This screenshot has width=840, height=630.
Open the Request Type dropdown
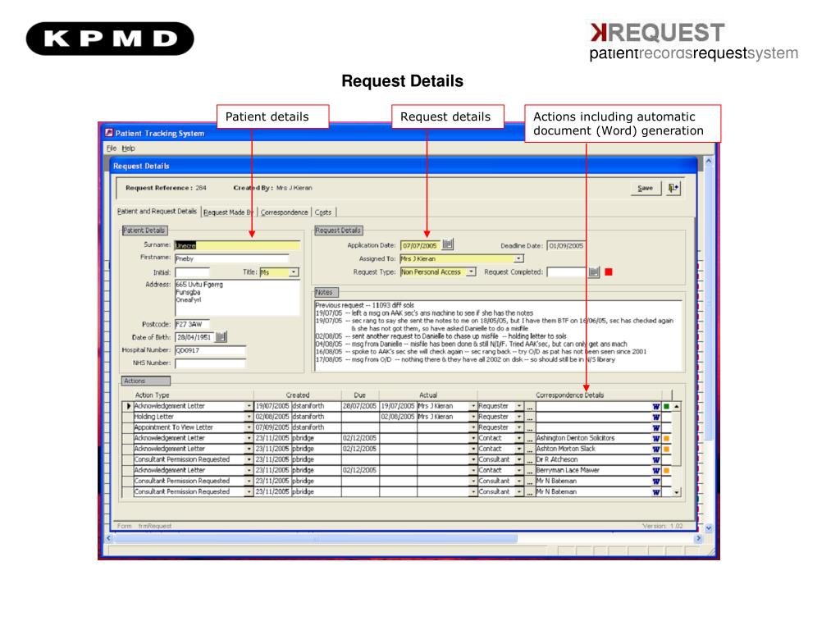click(x=471, y=272)
